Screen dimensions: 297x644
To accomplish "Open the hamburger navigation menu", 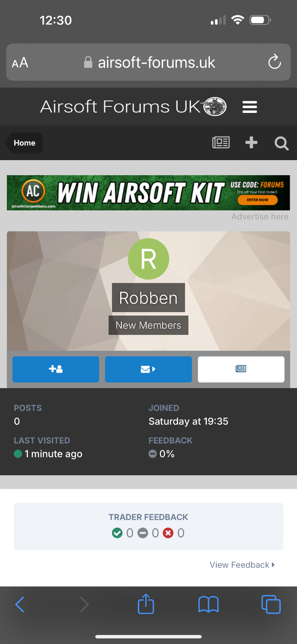I will point(250,107).
